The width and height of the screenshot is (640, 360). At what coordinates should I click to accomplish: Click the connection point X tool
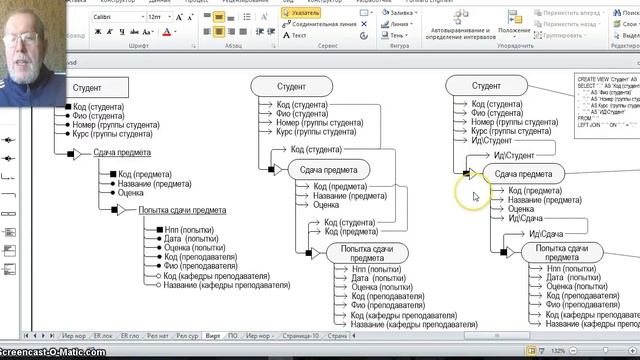(x=364, y=24)
